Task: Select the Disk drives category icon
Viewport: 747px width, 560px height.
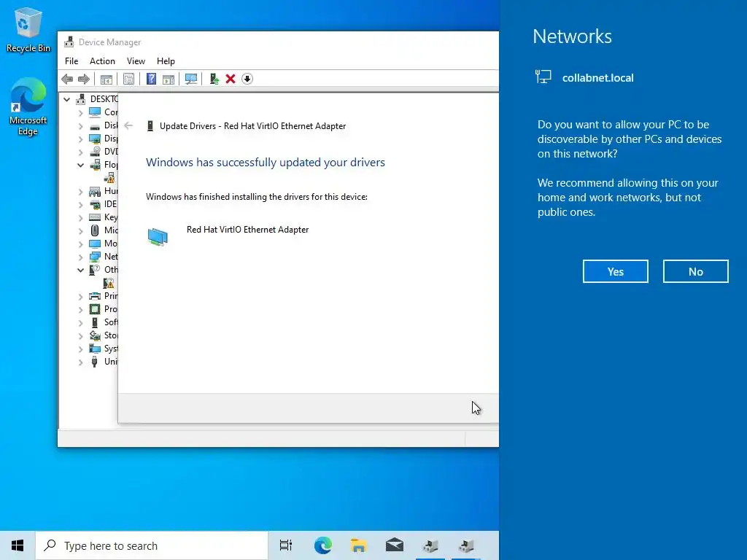Action: [95, 125]
